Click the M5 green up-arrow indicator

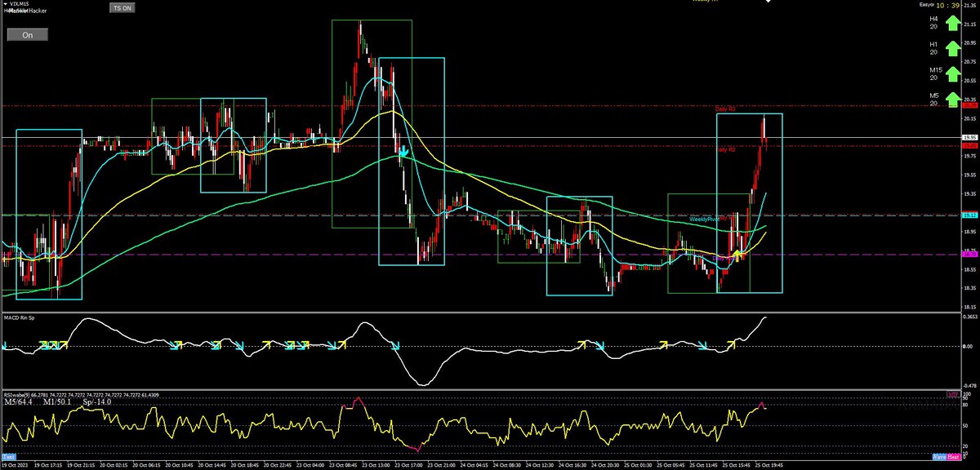click(x=953, y=100)
